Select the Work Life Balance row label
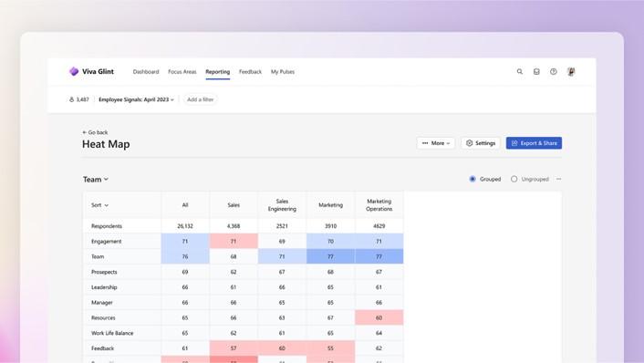 click(x=112, y=333)
